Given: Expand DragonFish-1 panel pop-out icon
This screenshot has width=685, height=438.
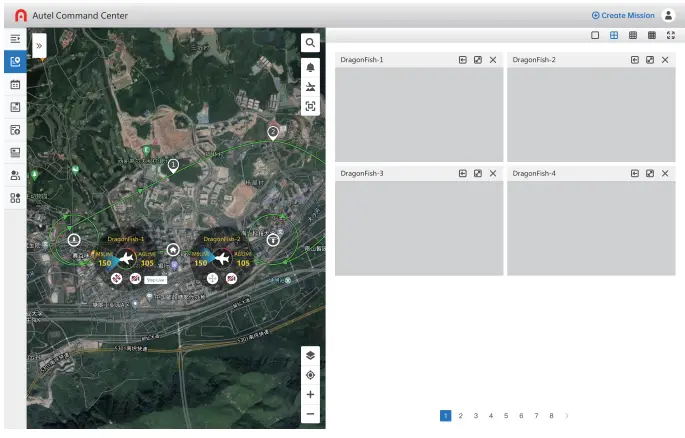Looking at the screenshot, I should [x=478, y=60].
